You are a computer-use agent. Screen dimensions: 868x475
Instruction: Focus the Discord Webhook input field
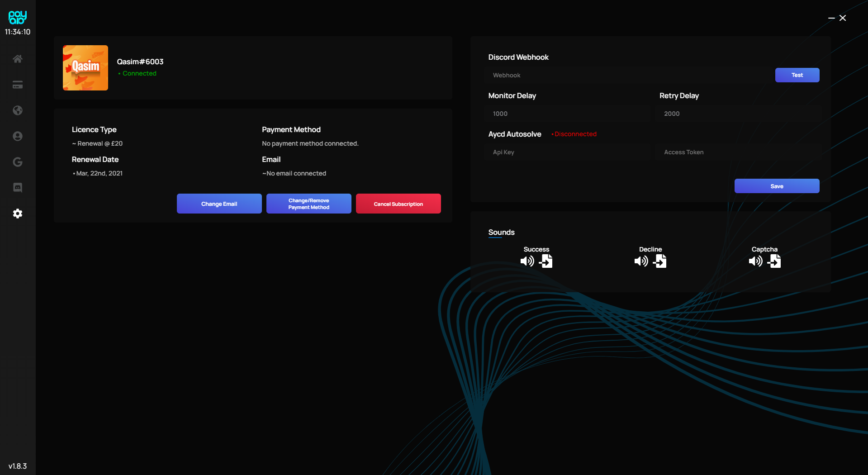[x=629, y=75]
